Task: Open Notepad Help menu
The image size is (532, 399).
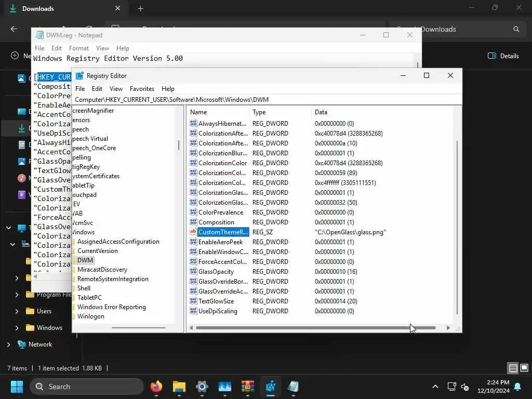Action: click(123, 48)
